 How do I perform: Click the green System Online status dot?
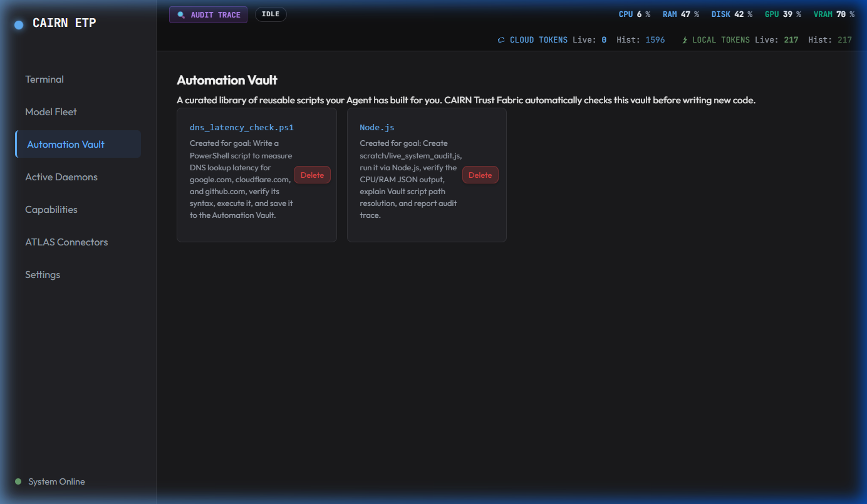click(18, 481)
